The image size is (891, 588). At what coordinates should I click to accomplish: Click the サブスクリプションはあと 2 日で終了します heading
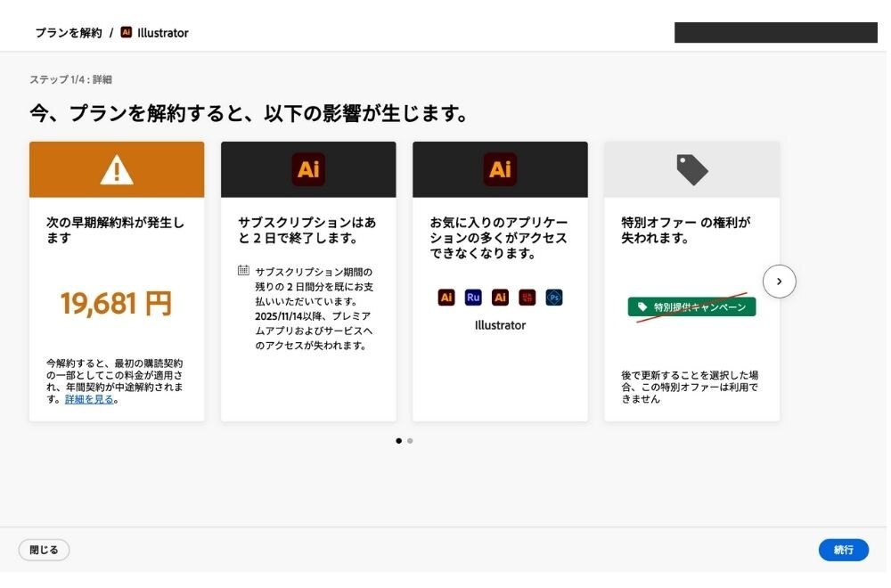click(307, 230)
